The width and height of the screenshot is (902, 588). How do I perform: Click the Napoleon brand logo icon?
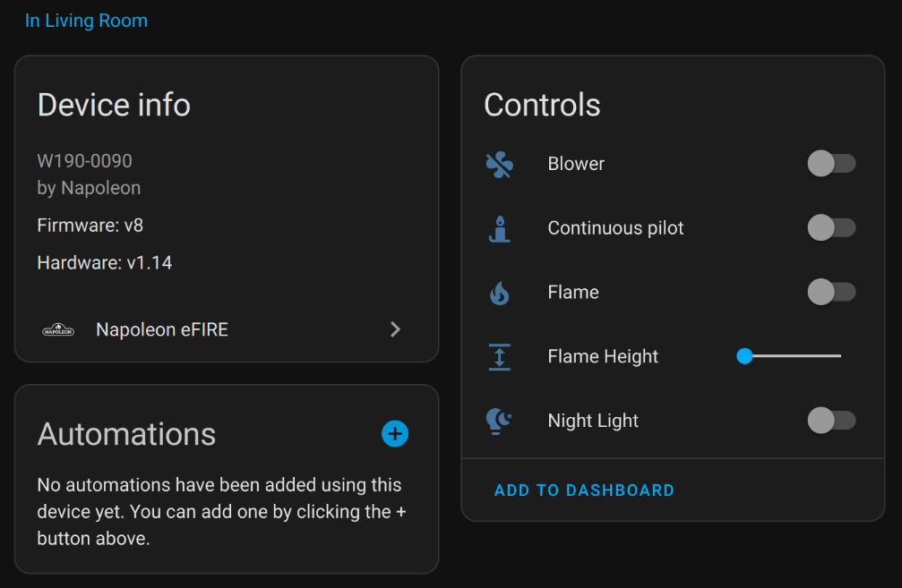click(x=58, y=330)
